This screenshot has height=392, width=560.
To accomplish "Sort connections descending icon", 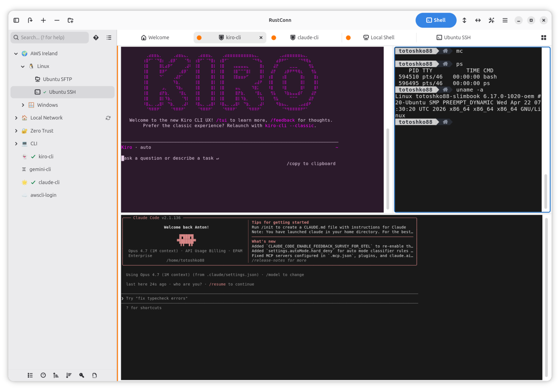I will coord(69,375).
